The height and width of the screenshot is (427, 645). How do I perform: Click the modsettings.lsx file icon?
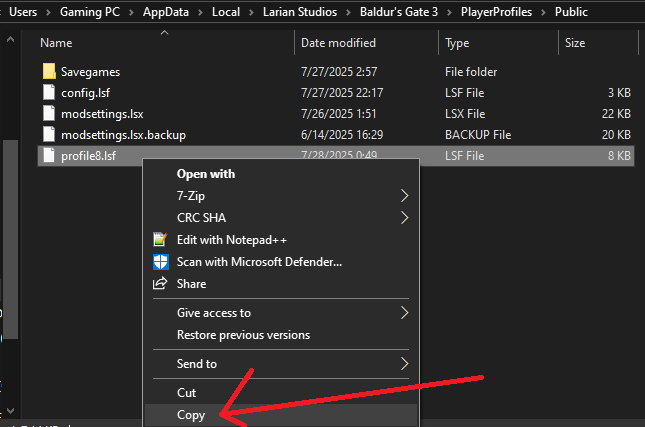[x=50, y=114]
